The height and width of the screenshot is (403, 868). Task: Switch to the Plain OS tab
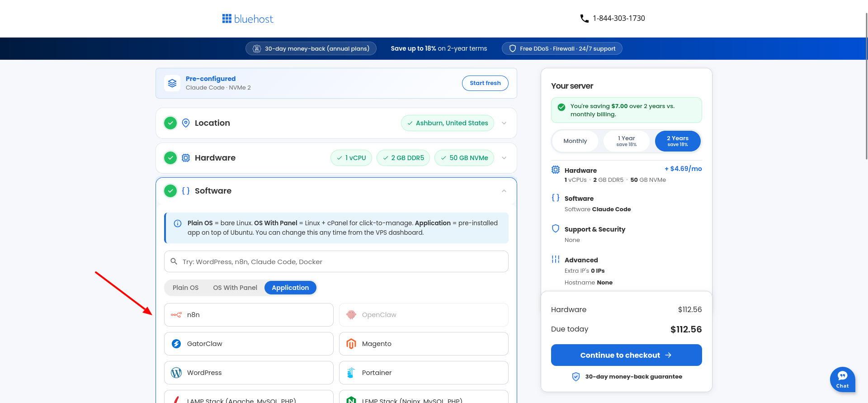(x=185, y=288)
